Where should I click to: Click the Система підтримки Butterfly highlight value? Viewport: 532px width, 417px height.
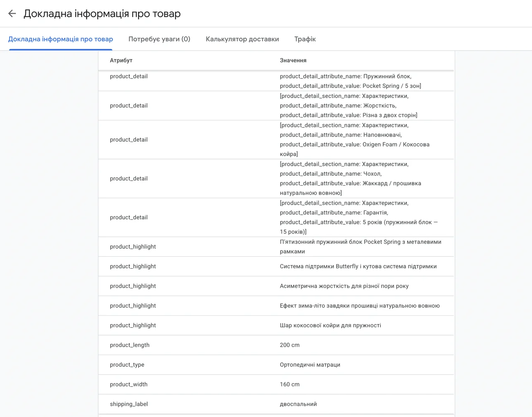(x=358, y=266)
